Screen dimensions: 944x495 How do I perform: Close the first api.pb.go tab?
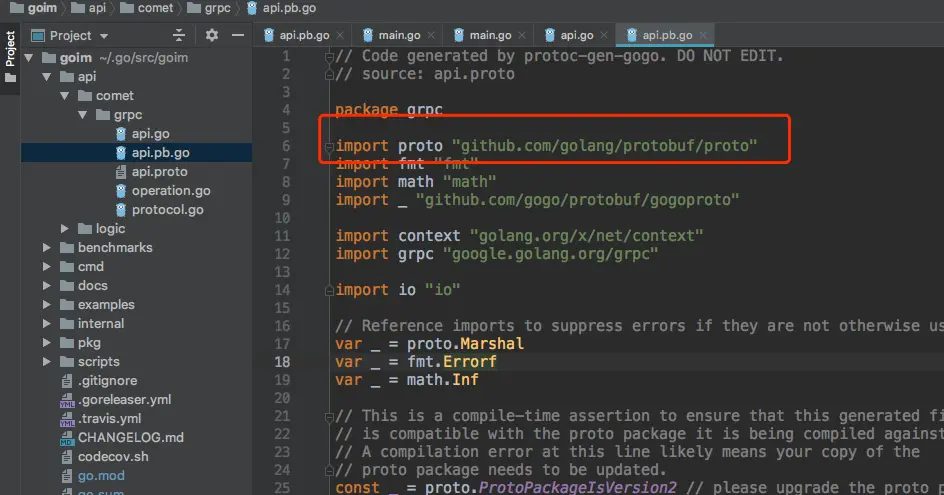click(x=340, y=36)
